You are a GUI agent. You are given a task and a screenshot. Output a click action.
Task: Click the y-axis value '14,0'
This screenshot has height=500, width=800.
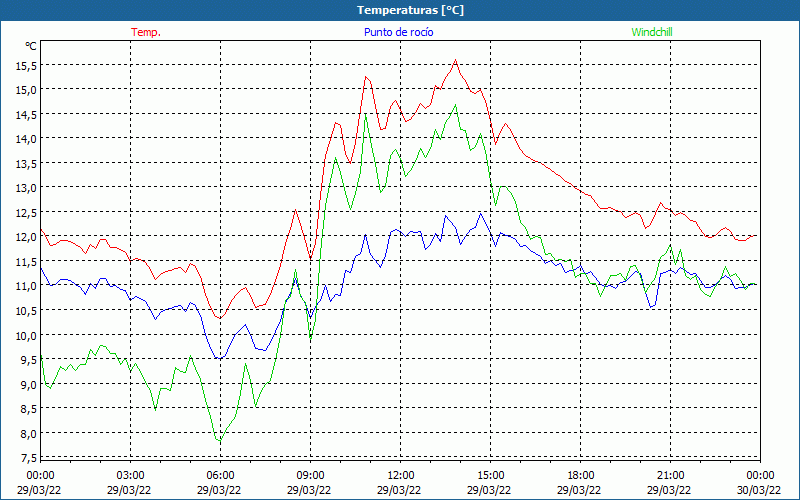pos(27,139)
